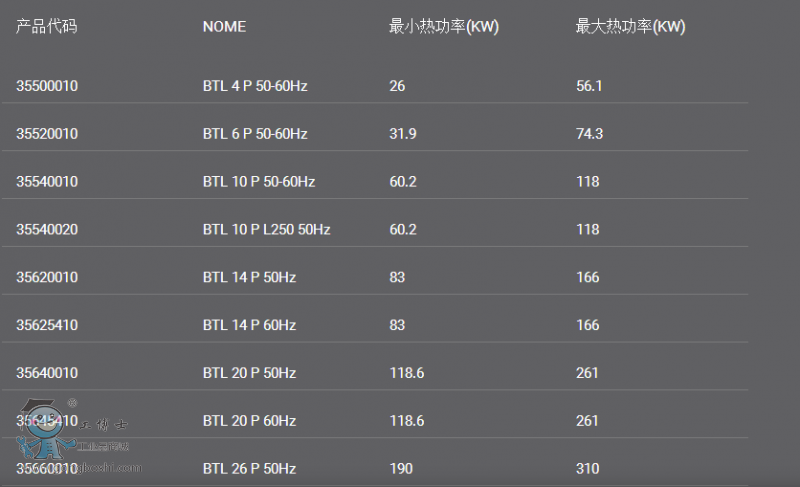800x487 pixels.
Task: Click the BTL 20 P 60Hz model name
Action: (249, 421)
